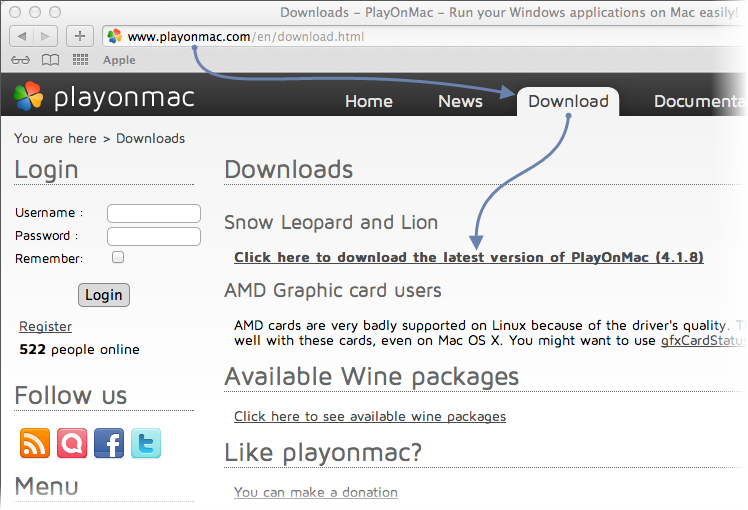Viewport: 748px width, 510px height.
Task: Open the available wine packages link
Action: point(370,416)
